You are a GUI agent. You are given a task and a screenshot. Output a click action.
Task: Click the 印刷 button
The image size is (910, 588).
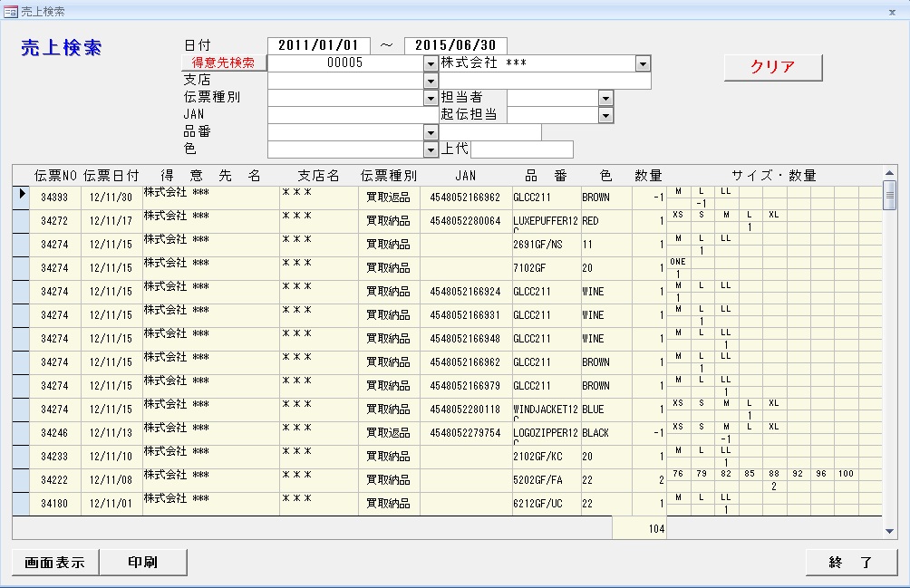(x=142, y=562)
